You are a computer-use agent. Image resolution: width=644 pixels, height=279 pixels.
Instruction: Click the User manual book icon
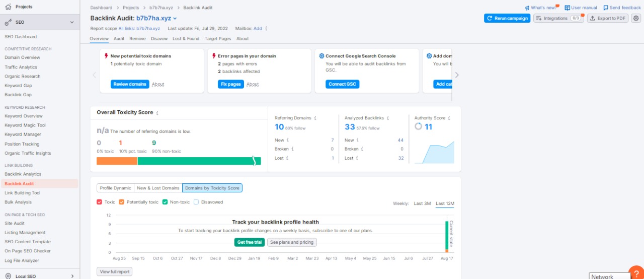(x=567, y=8)
